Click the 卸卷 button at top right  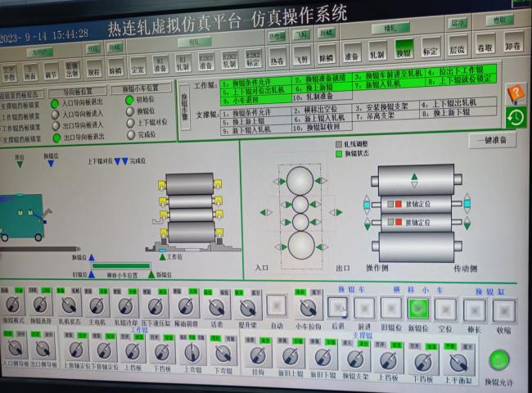[x=513, y=47]
